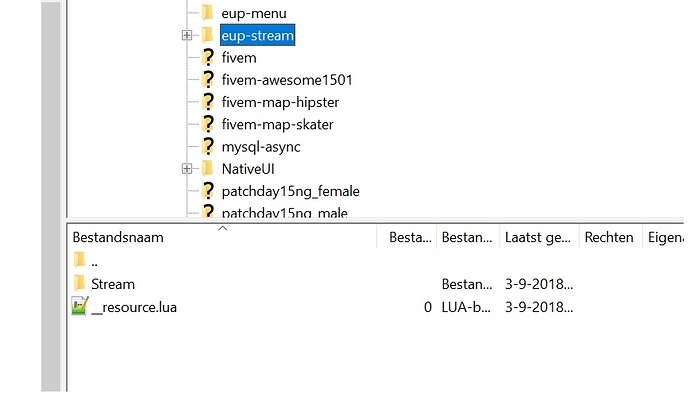The height and width of the screenshot is (405, 690).
Task: Select patchday15ng_female in directory tree
Action: point(290,191)
